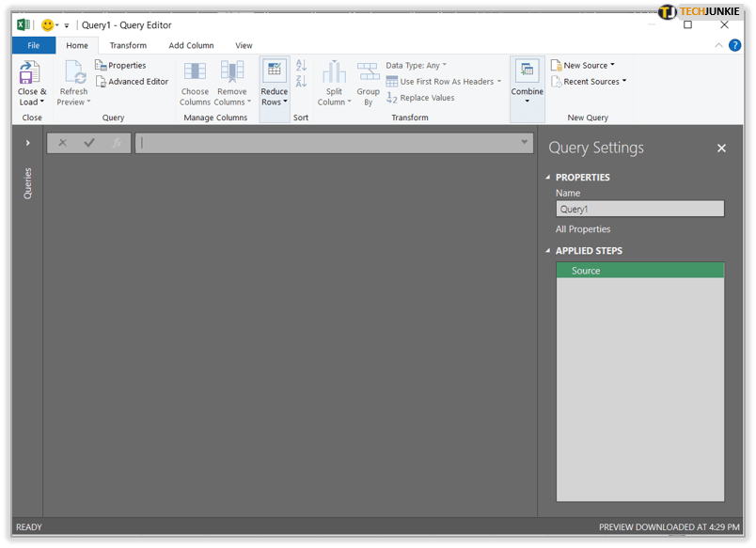The width and height of the screenshot is (756, 548).
Task: Sort descending with the Z-A icon
Action: (301, 82)
